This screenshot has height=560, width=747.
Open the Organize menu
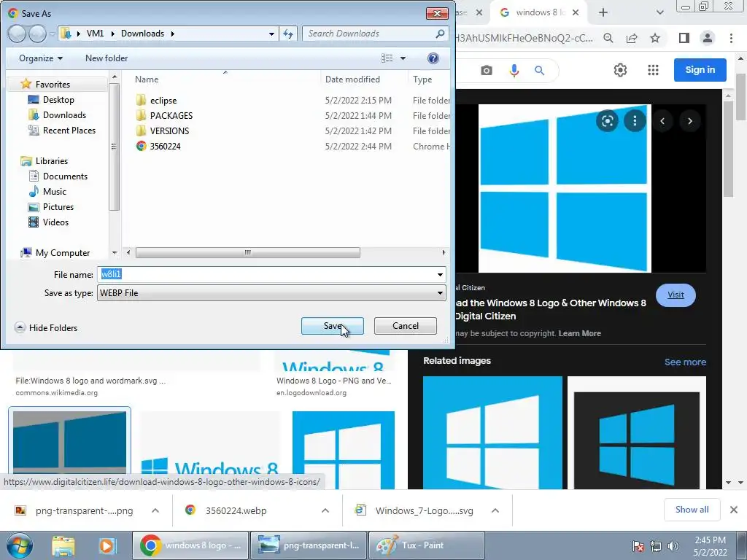(x=41, y=58)
